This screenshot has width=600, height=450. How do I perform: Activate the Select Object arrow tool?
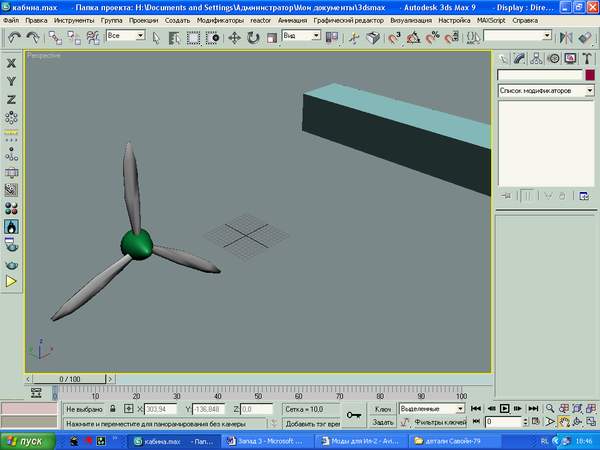[156, 38]
